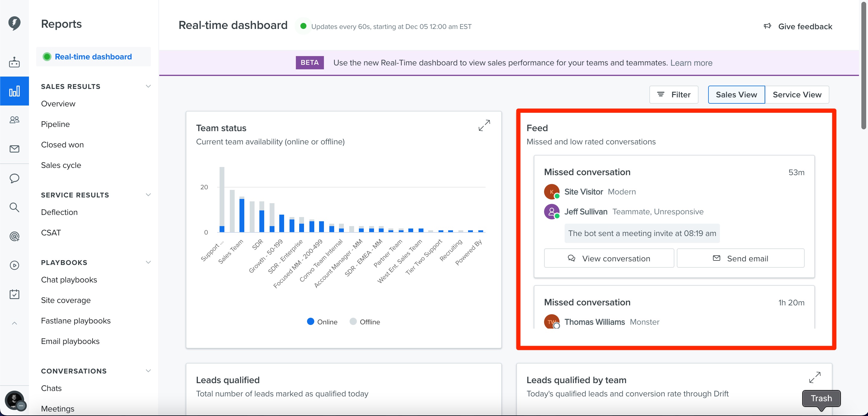Collapse the sidebar icons with up chevron
The image size is (868, 416).
[14, 323]
